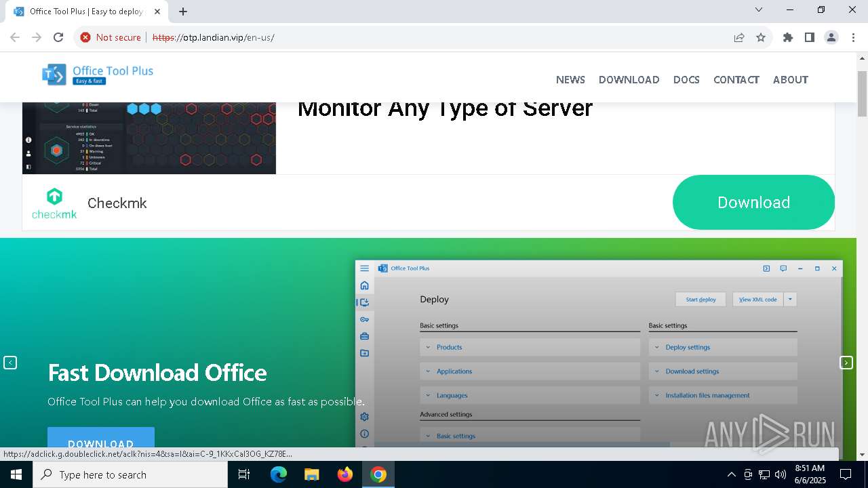
Task: Open the DOCS menu item
Action: click(x=686, y=79)
